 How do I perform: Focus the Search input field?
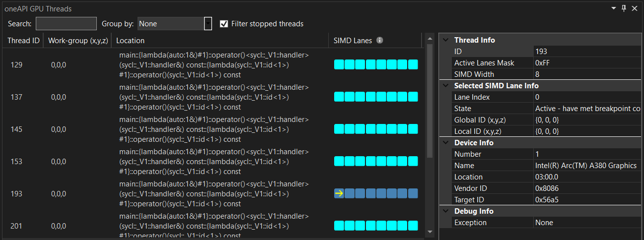pos(66,24)
